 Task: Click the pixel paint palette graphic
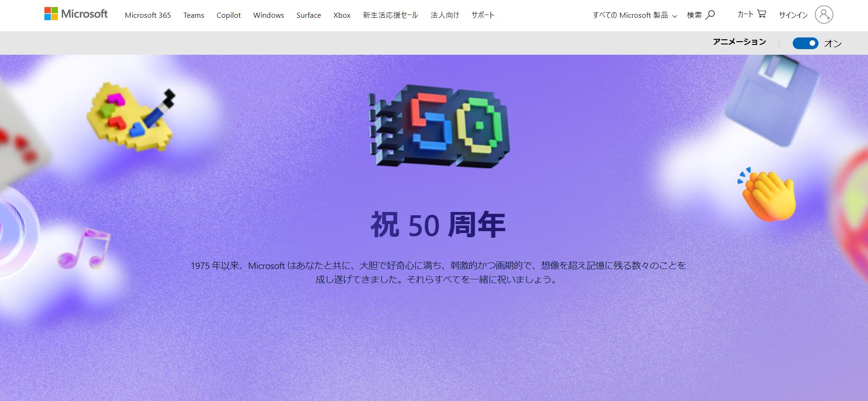click(x=131, y=117)
